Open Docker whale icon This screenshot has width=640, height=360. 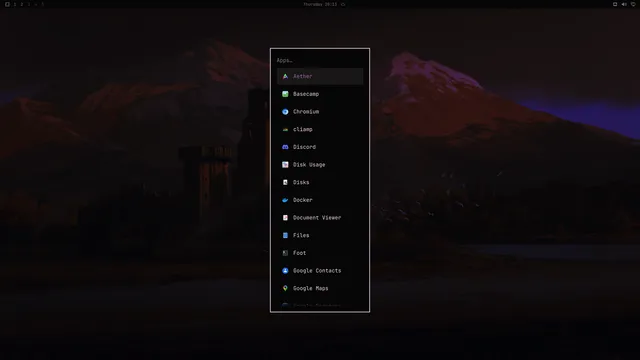[x=285, y=200]
